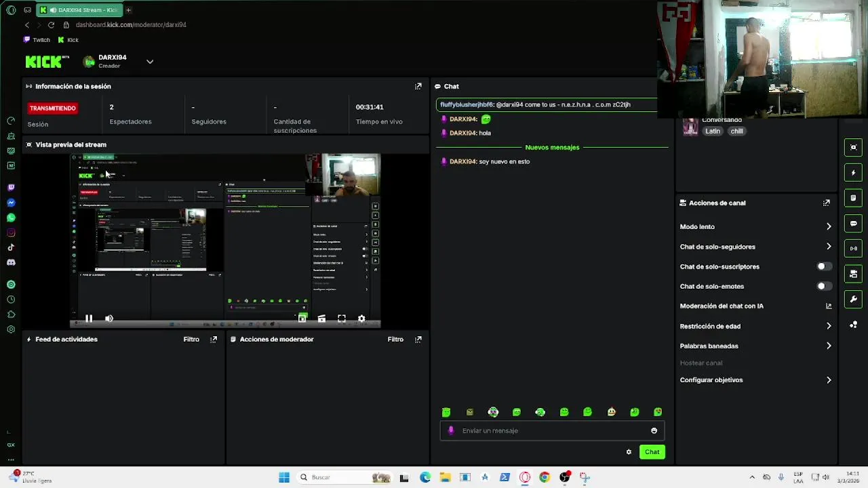Open Moderación del chat con IA link

coord(829,306)
